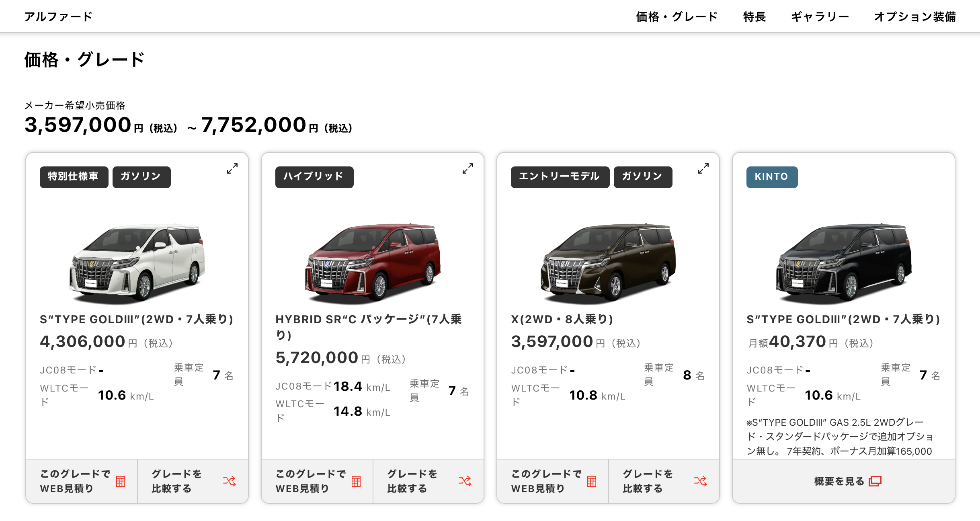Viewport: 980px width, 521px height.
Task: Open the オプション装備 navigation item
Action: [915, 17]
